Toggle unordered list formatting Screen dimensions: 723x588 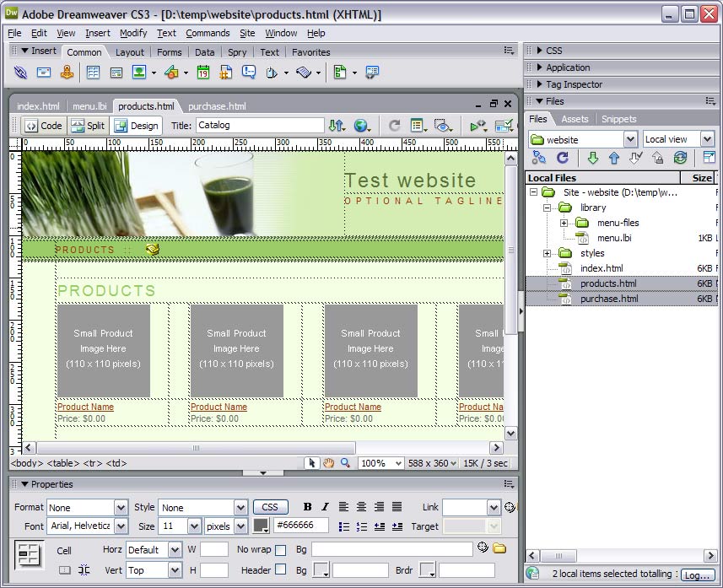tap(344, 526)
